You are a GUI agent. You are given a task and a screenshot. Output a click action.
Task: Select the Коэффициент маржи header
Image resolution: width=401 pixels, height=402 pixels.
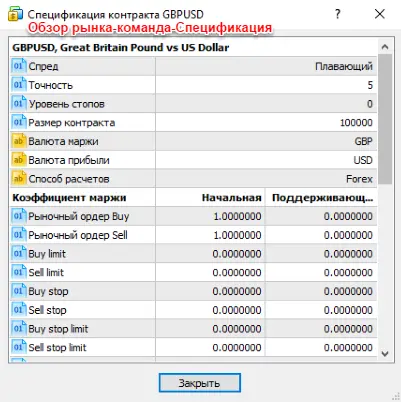pyautogui.click(x=69, y=198)
